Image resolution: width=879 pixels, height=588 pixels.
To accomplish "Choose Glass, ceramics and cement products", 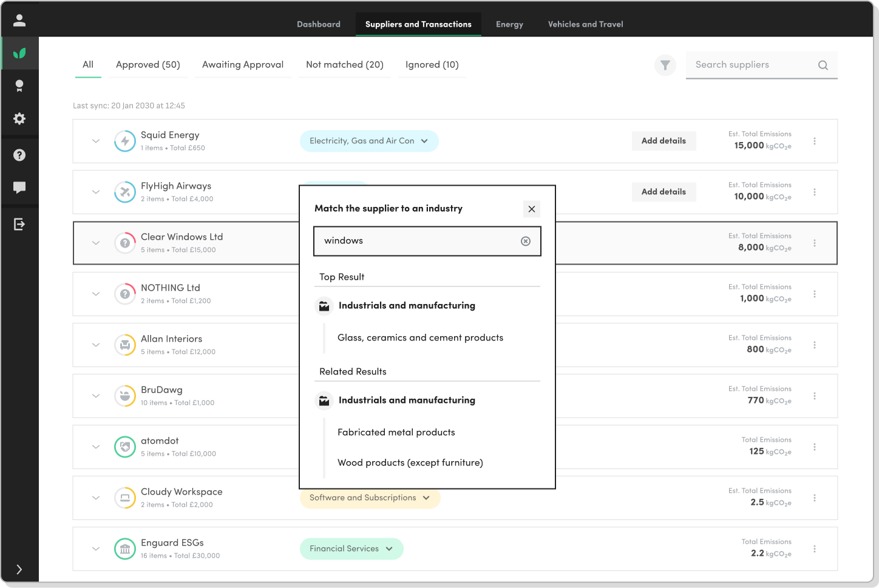I will pos(420,338).
